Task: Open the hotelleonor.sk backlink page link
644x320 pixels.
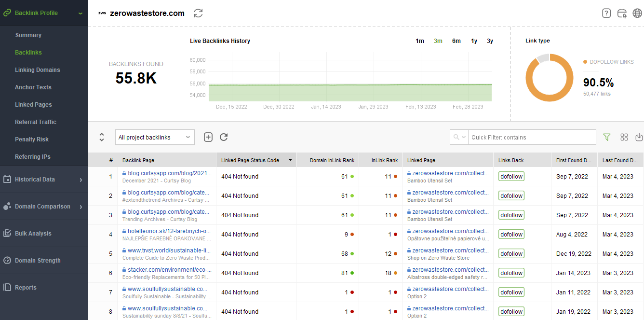Action: click(x=169, y=231)
